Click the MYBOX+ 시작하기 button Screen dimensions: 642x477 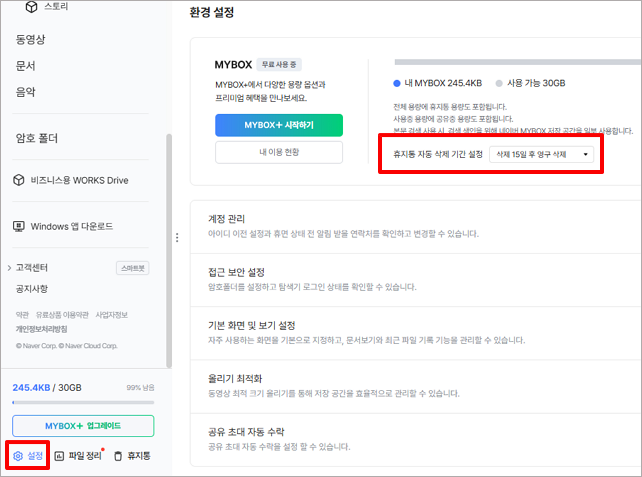[278, 125]
